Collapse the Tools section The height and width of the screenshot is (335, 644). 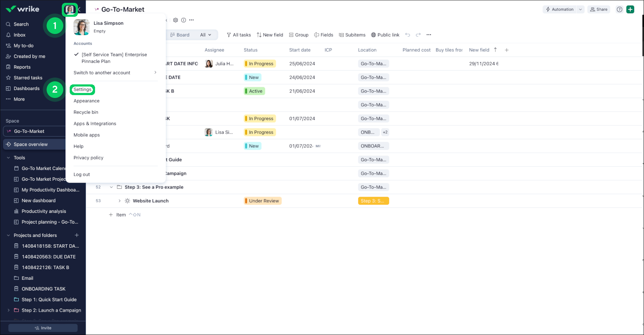click(9, 158)
